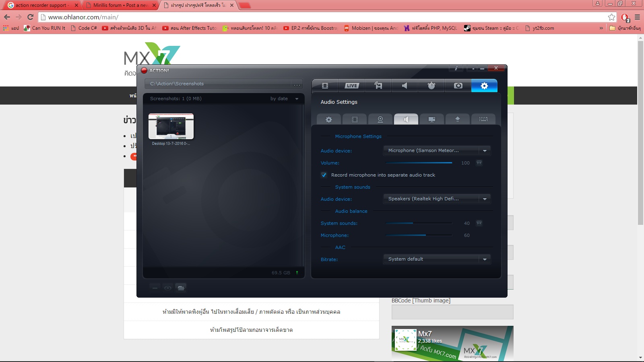Open the benchmark or games capture tab
This screenshot has width=644, height=362.
tap(378, 86)
